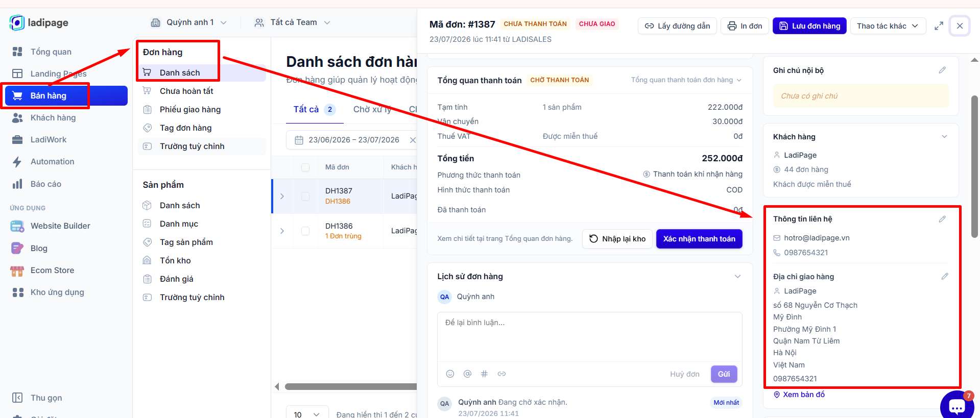Open Tồn kho inventory menu item
The height and width of the screenshot is (418, 980).
(175, 260)
